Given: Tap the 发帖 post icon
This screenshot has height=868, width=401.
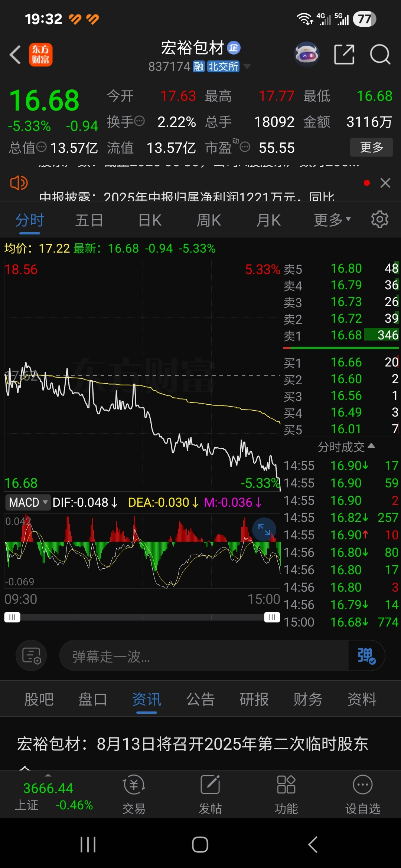Looking at the screenshot, I should [x=210, y=795].
